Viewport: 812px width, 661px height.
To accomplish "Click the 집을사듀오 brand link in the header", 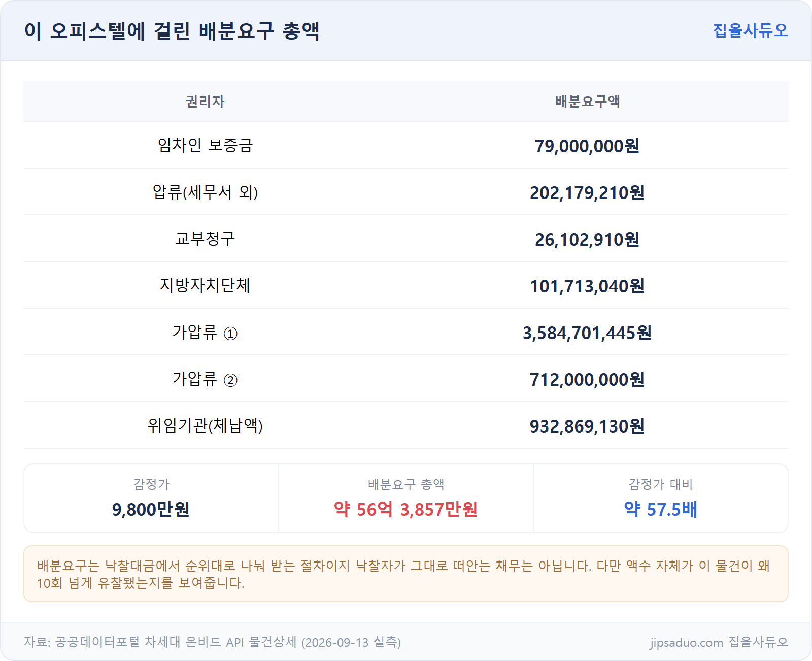I will point(750,30).
